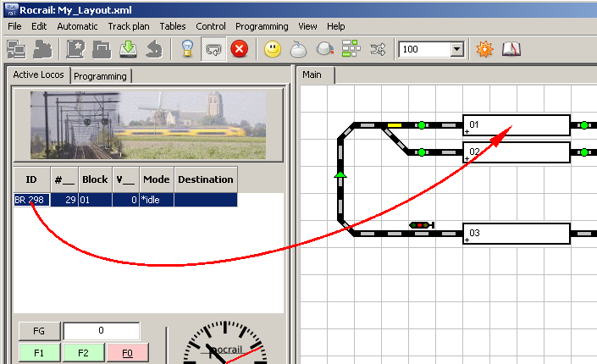This screenshot has width=597, height=364.
Task: Toggle loco function F1
Action: 39,352
